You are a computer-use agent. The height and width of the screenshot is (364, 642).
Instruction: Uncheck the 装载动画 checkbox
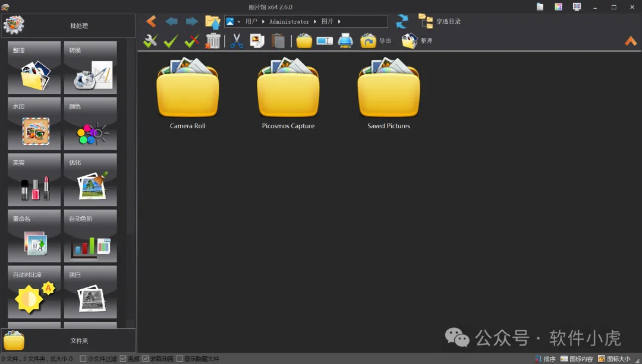click(x=146, y=359)
